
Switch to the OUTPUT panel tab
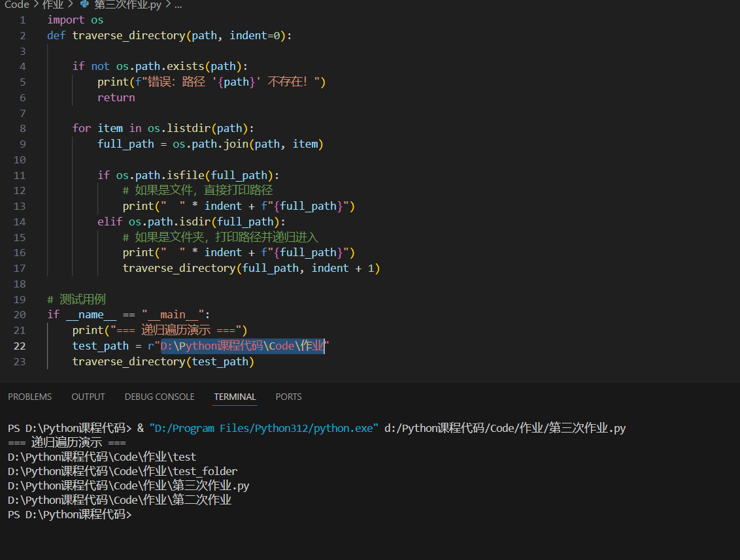click(88, 397)
